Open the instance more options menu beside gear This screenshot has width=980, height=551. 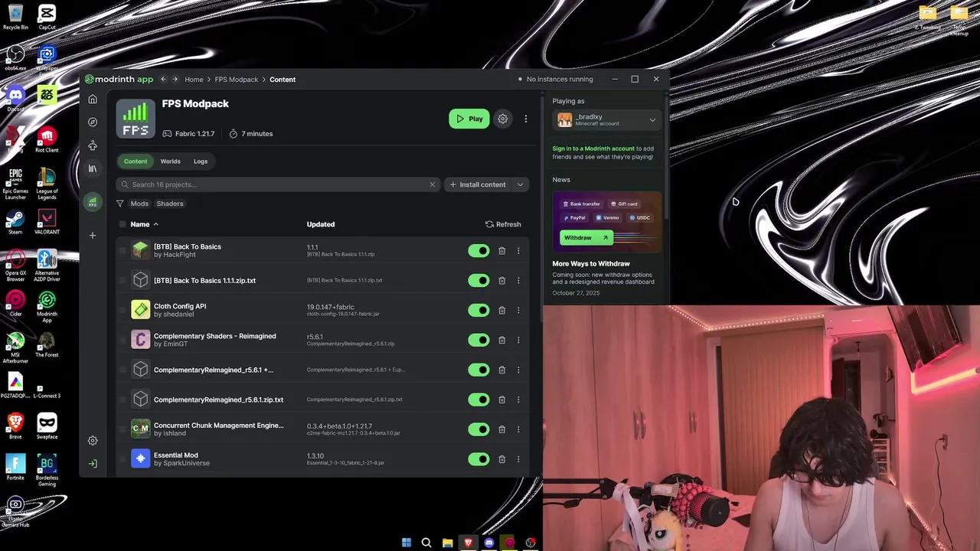tap(525, 119)
